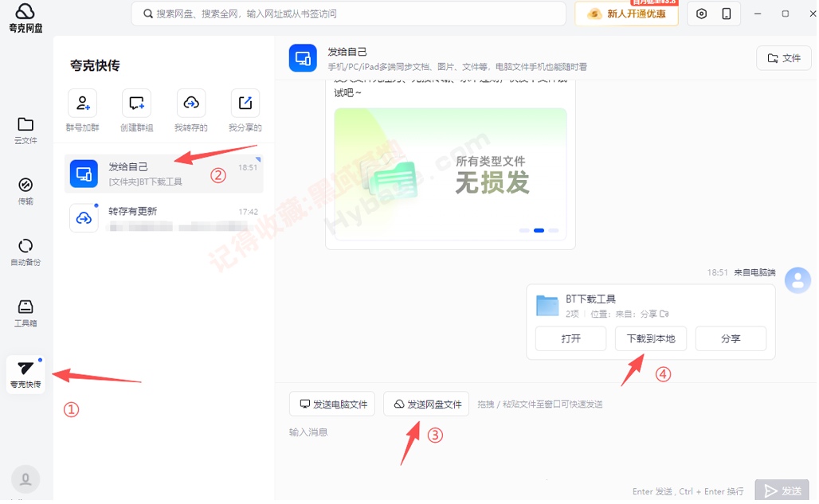The height and width of the screenshot is (504, 819).
Task: Select the first carousel dot on banner
Action: pyautogui.click(x=524, y=230)
